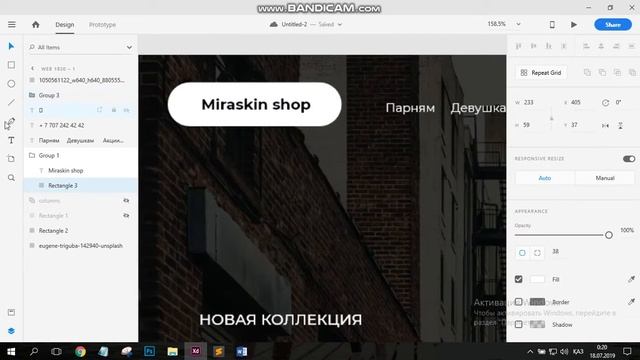Open the document title dropdown

[x=340, y=24]
